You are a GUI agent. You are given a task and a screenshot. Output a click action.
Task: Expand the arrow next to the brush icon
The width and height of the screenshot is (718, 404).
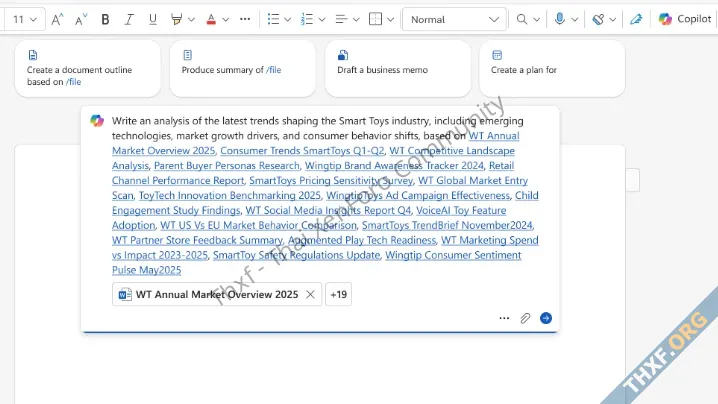tap(613, 20)
